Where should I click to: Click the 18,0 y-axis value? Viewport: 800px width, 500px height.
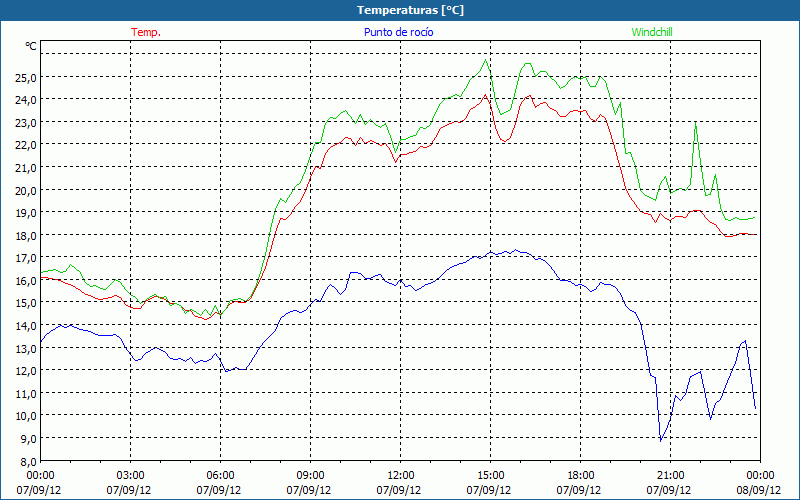point(27,235)
